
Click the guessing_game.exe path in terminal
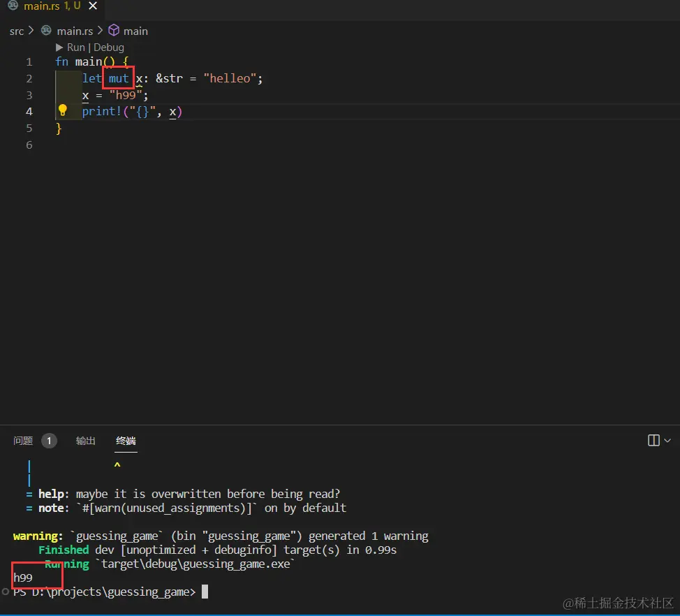pos(195,564)
